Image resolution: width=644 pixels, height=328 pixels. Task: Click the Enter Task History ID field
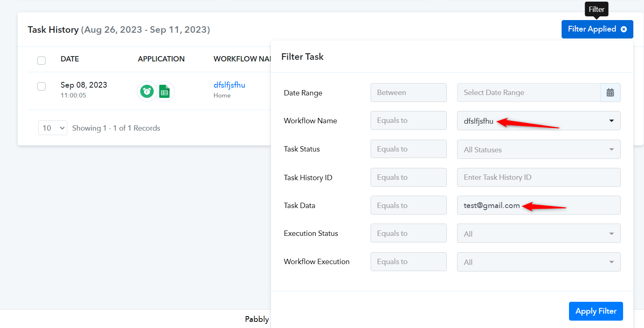pos(539,177)
